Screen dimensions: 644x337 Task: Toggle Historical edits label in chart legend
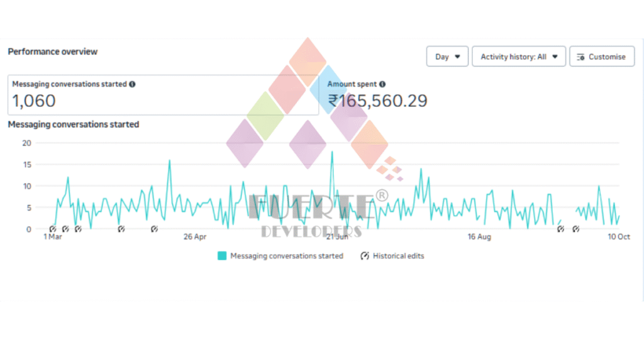click(398, 256)
